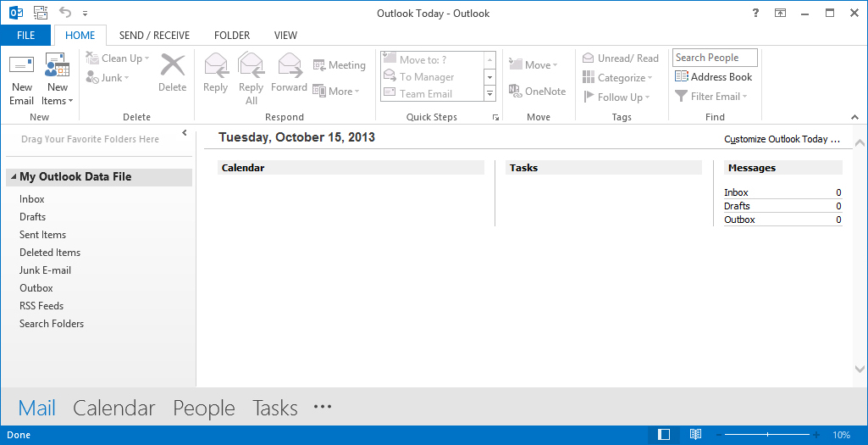This screenshot has width=868, height=445.
Task: Open the Quick Steps dialog launcher
Action: coord(495,118)
